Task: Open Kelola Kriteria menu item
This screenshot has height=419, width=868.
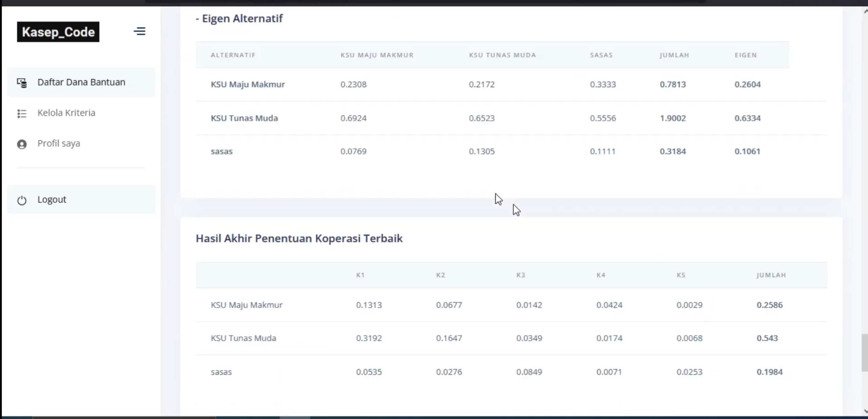Action: coord(81,113)
